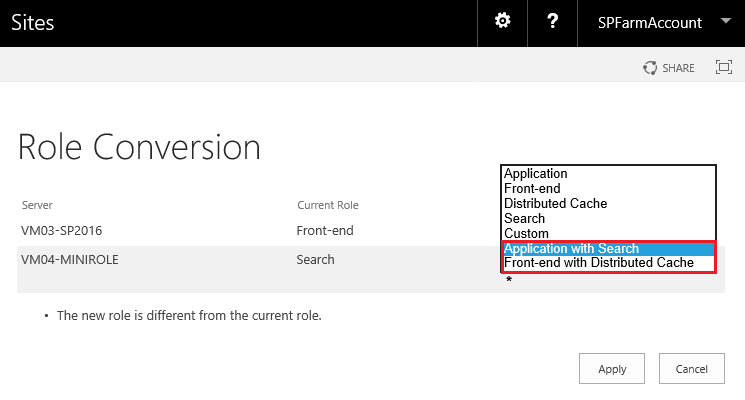
Task: Open the settings gear menu
Action: click(x=503, y=22)
